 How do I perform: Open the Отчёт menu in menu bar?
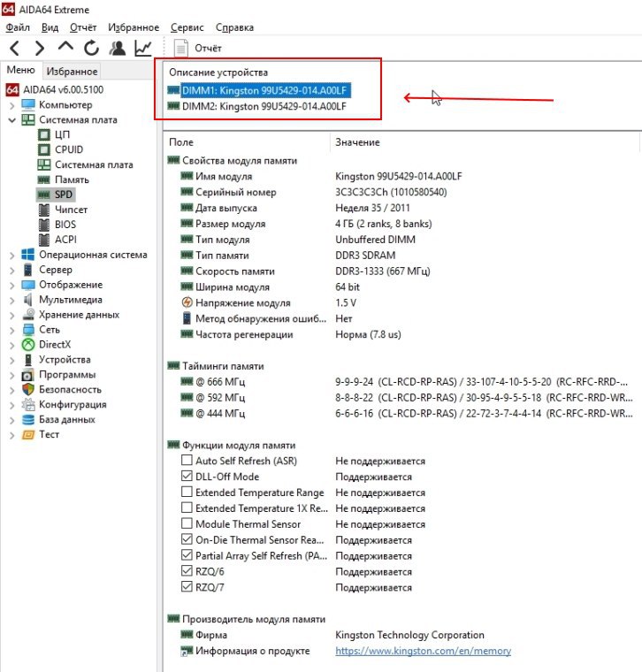[x=83, y=27]
